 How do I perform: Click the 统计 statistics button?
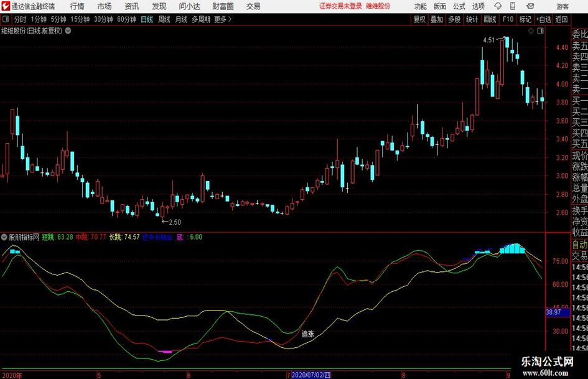point(472,19)
